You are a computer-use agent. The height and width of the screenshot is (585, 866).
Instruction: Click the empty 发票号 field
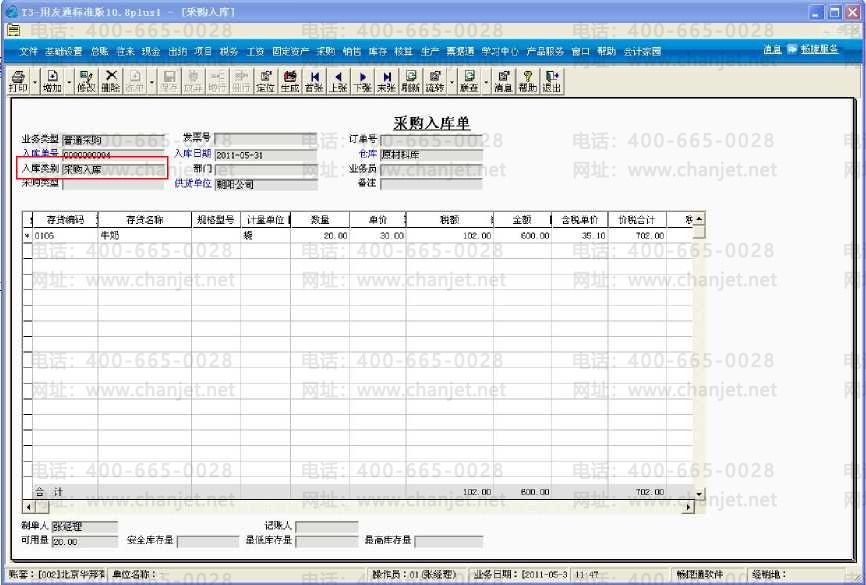[x=266, y=139]
